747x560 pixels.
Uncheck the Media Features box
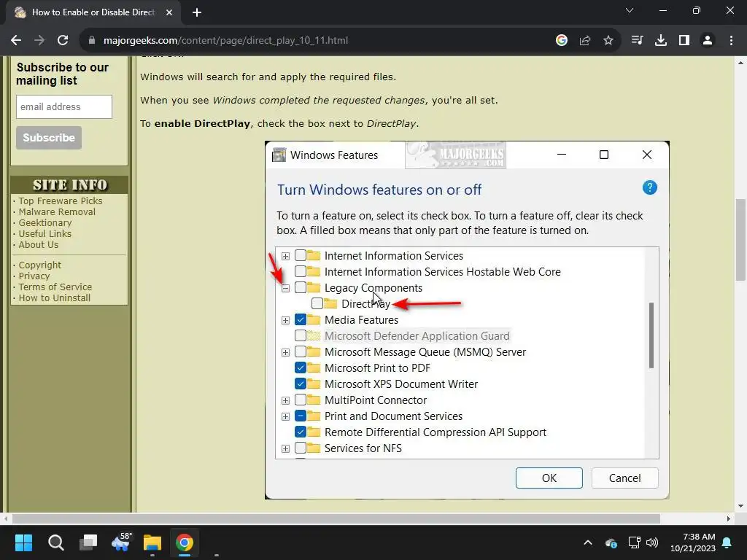tap(300, 319)
